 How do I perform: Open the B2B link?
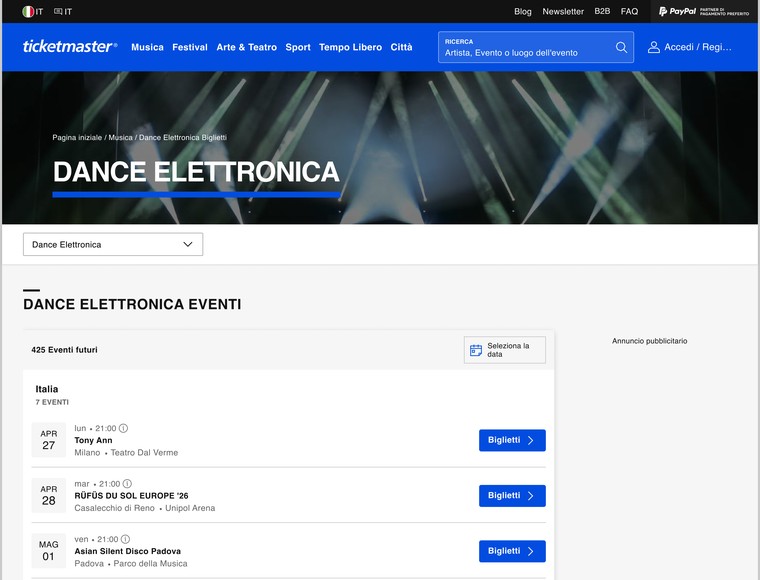tap(602, 11)
